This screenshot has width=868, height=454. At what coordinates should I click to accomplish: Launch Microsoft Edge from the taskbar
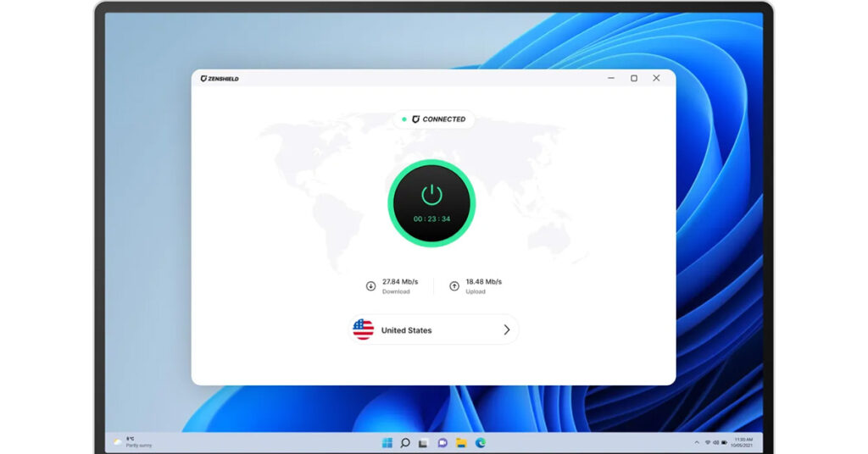[480, 443]
